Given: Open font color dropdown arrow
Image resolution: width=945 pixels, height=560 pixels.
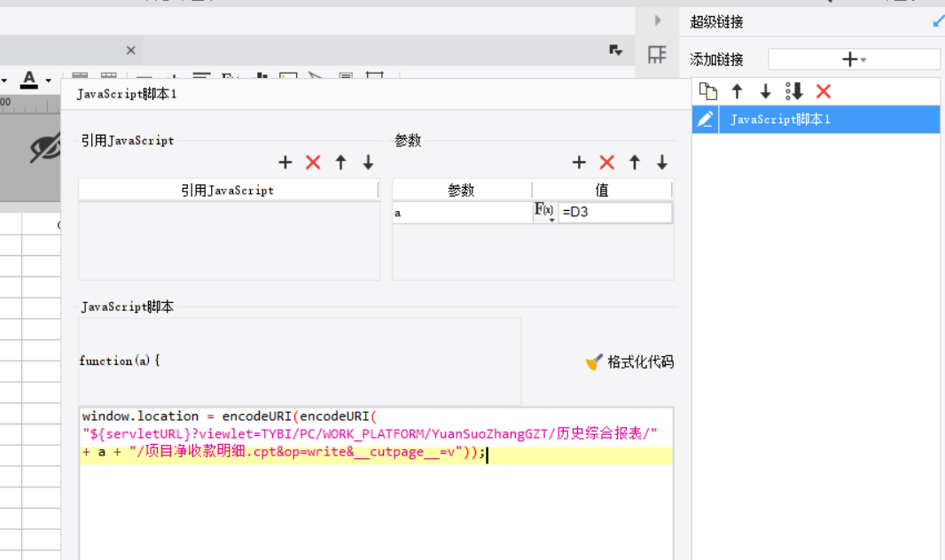Looking at the screenshot, I should pyautogui.click(x=48, y=81).
